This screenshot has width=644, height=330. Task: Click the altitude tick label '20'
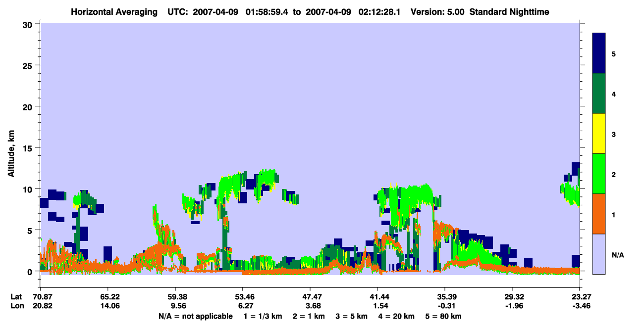point(29,106)
